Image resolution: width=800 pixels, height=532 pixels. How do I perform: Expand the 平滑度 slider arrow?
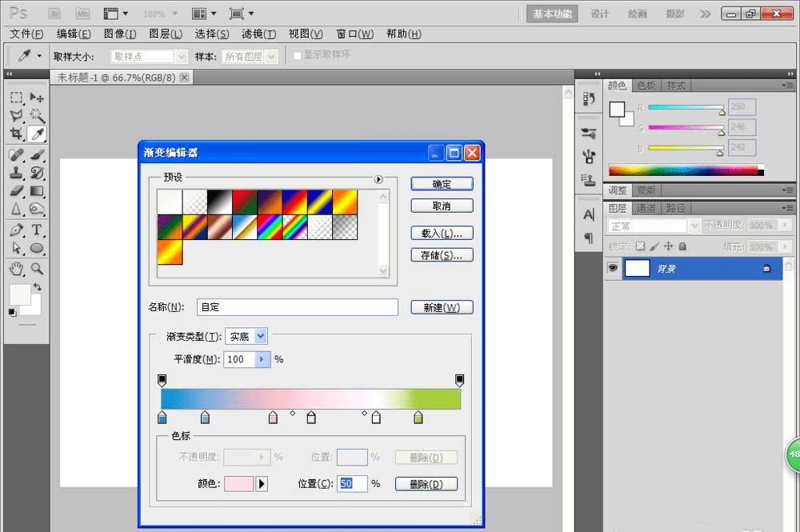tap(263, 360)
